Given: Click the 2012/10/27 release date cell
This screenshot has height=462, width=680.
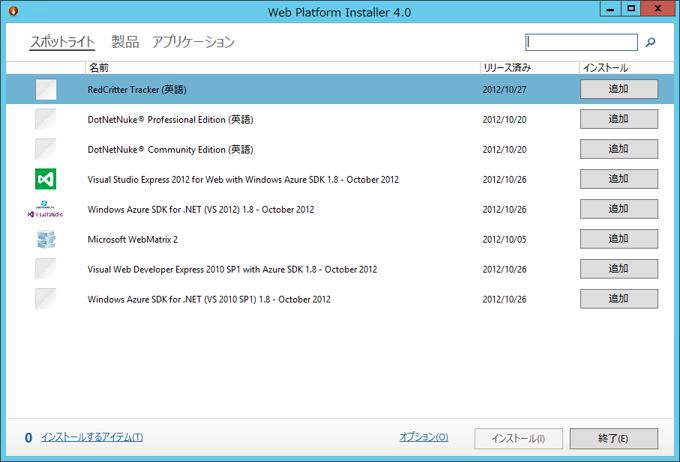Looking at the screenshot, I should [x=504, y=90].
